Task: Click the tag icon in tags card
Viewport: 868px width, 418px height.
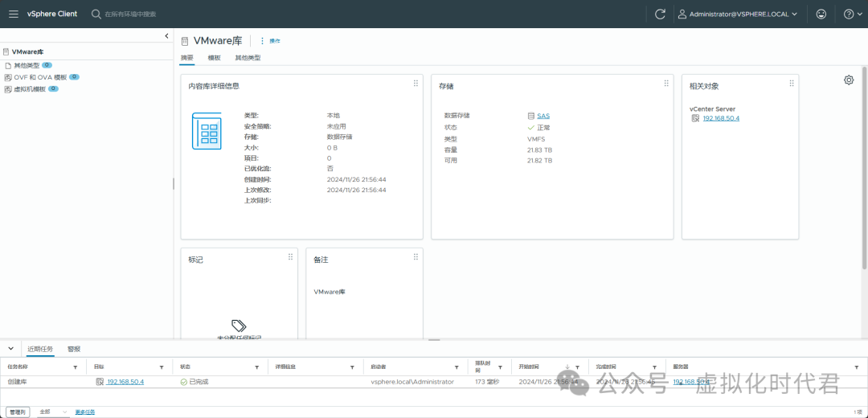Action: (239, 326)
